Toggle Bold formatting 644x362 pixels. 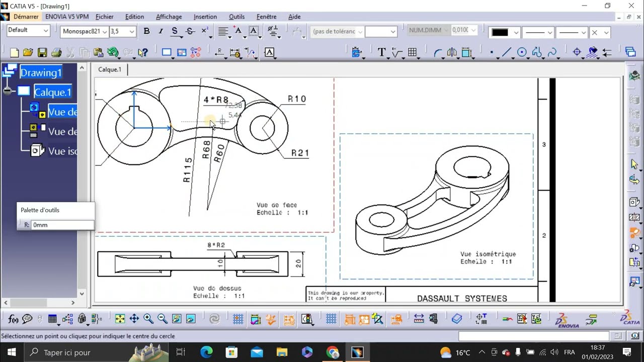(146, 31)
